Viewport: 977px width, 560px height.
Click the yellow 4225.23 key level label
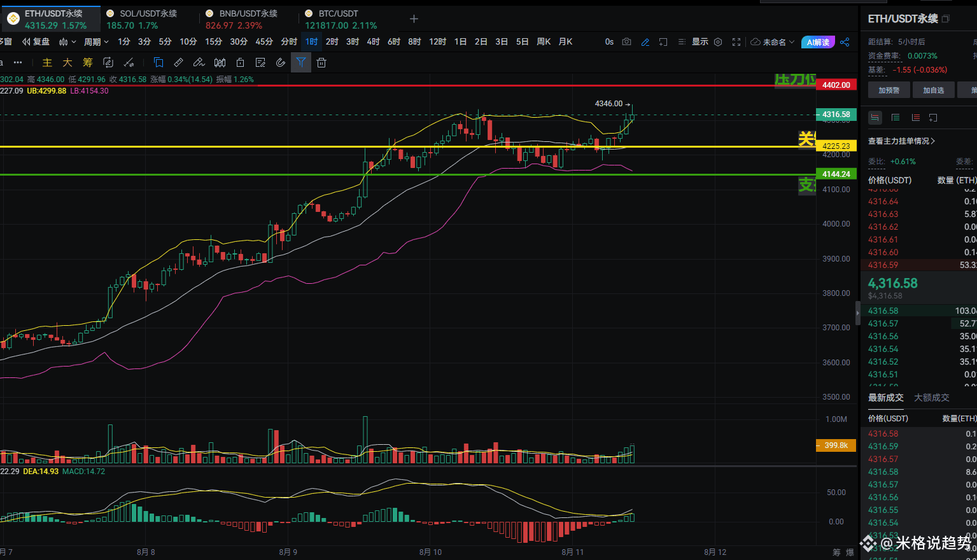pyautogui.click(x=836, y=146)
